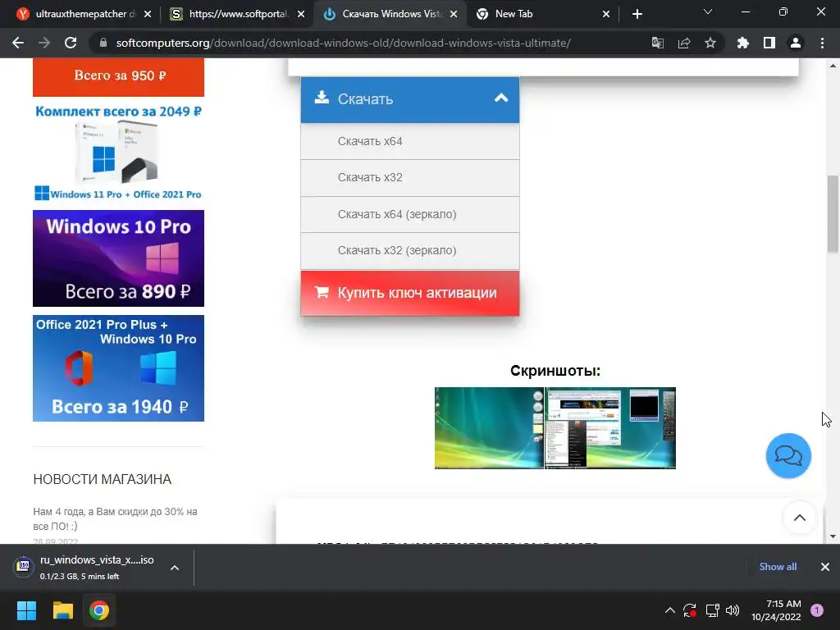Show hidden system tray icons
The image size is (840, 630).
pyautogui.click(x=669, y=610)
